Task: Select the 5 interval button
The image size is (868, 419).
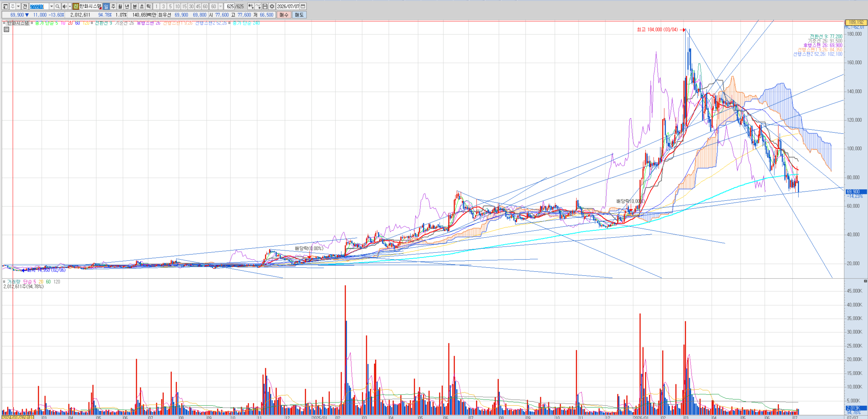Action: tap(170, 6)
